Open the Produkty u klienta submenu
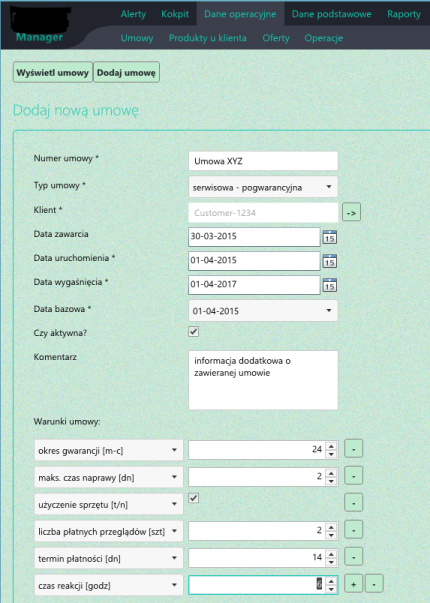The image size is (430, 603). click(x=208, y=38)
